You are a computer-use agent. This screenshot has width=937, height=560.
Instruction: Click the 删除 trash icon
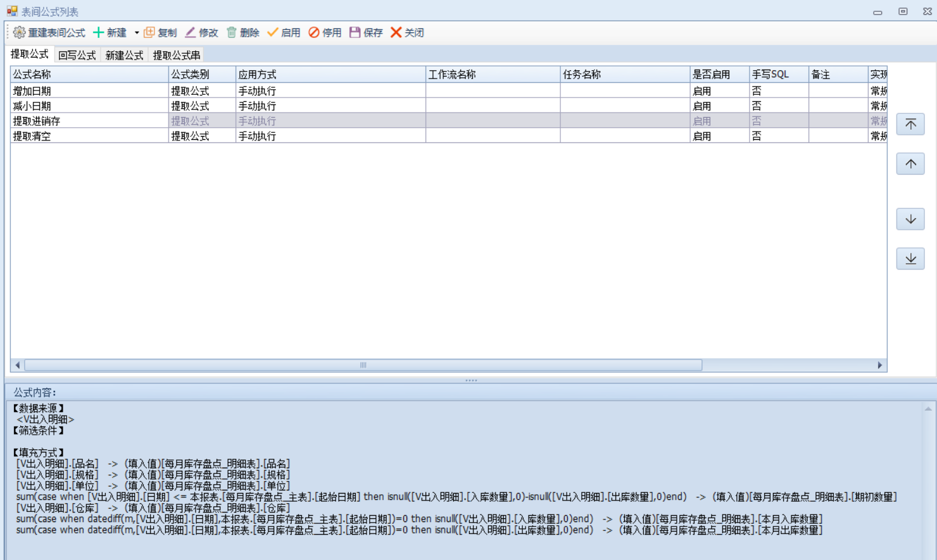[x=232, y=32]
